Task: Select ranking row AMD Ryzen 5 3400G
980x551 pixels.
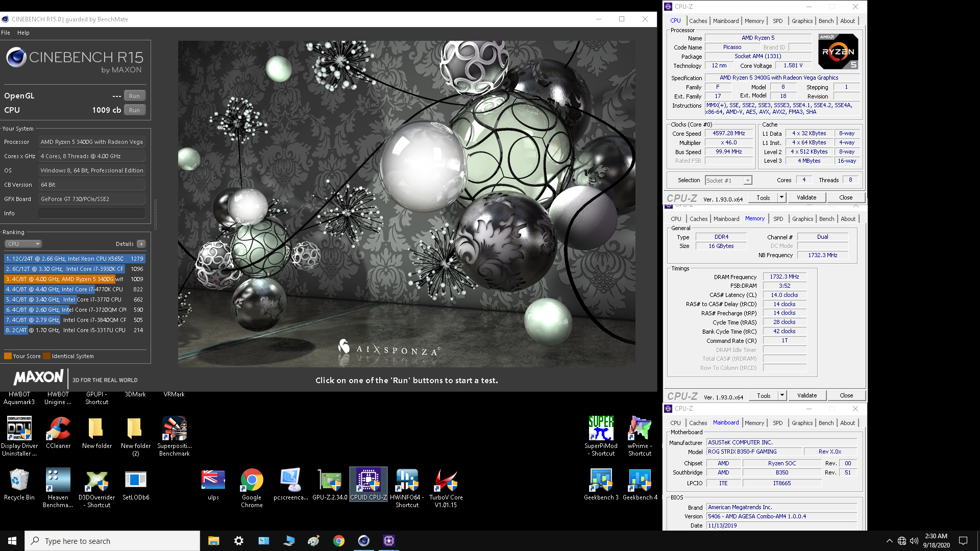Action: (75, 279)
